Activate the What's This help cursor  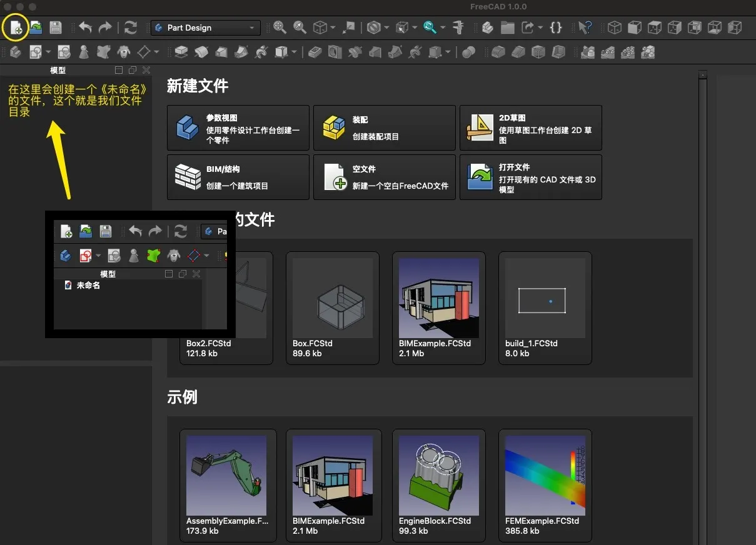pos(585,27)
